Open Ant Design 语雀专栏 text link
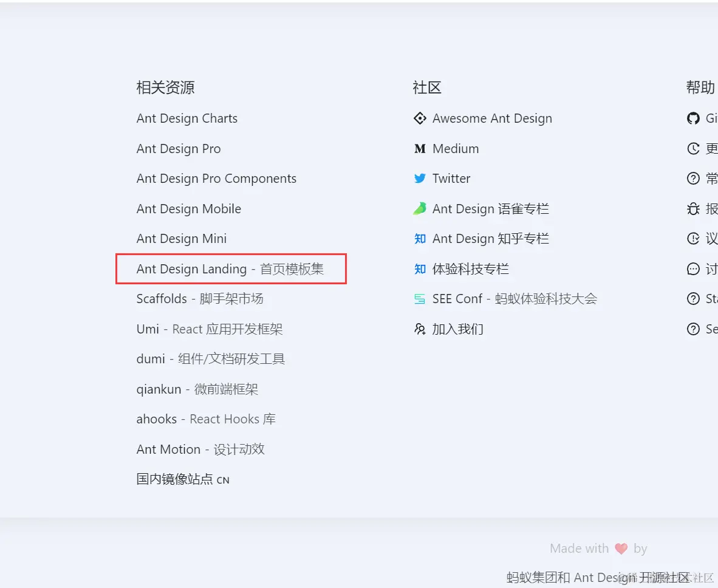Viewport: 718px width, 588px height. tap(491, 209)
